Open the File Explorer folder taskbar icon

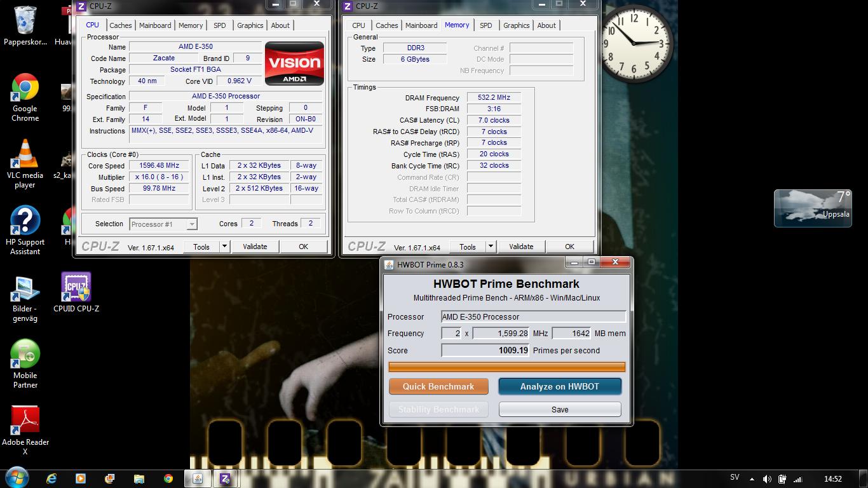[x=139, y=478]
